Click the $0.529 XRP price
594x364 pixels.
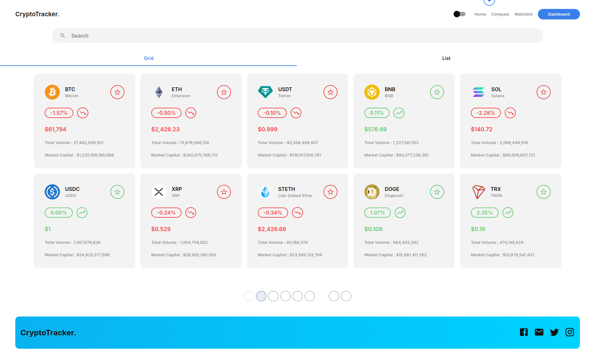pyautogui.click(x=161, y=229)
